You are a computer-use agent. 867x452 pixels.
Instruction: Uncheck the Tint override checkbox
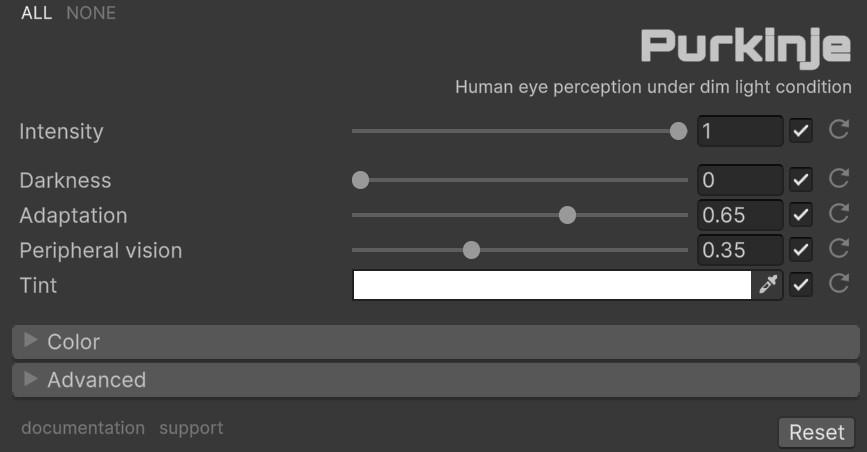801,285
